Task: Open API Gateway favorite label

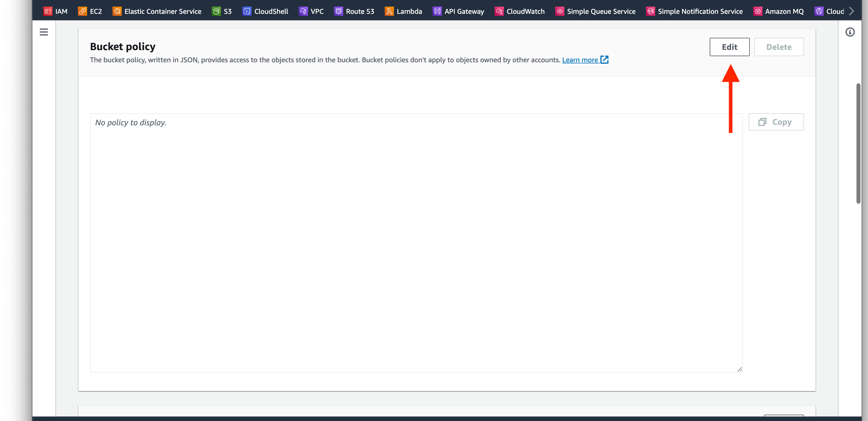Action: pos(464,12)
